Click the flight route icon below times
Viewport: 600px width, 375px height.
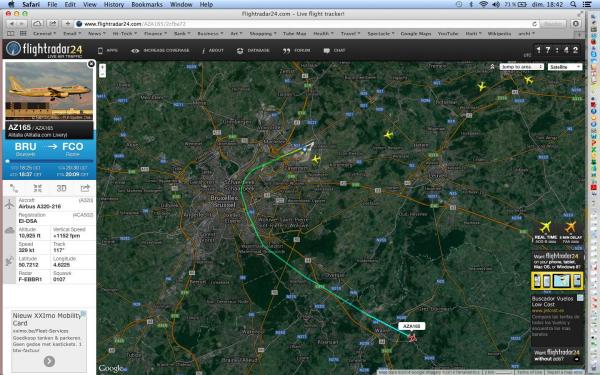point(14,188)
